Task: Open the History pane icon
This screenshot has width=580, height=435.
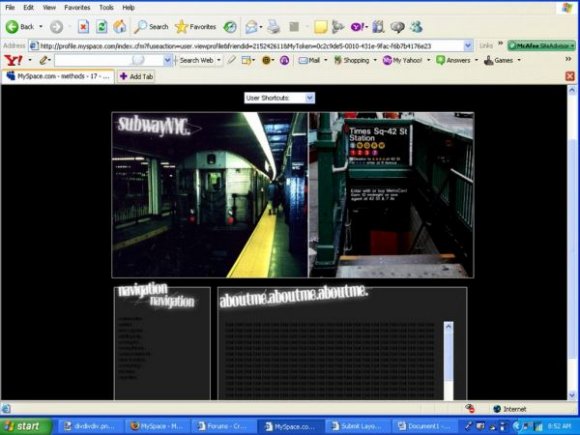Action: point(230,27)
